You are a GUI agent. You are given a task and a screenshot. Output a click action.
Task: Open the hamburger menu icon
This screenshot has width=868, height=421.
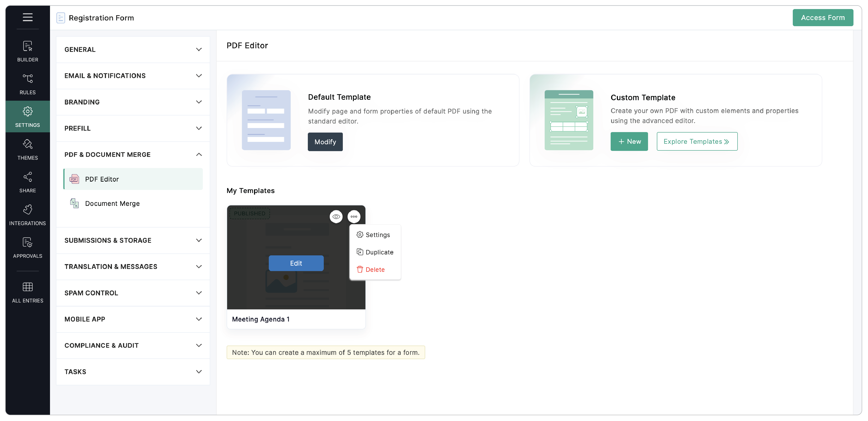click(28, 17)
